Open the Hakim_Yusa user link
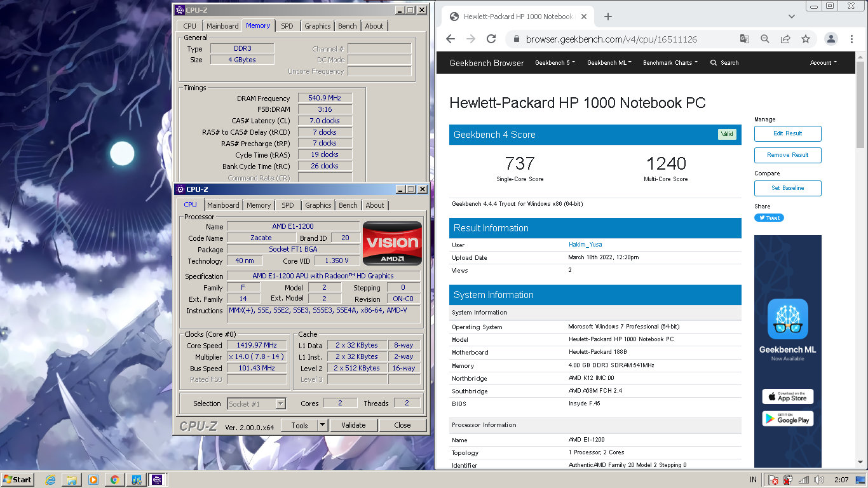The width and height of the screenshot is (868, 488). point(585,245)
